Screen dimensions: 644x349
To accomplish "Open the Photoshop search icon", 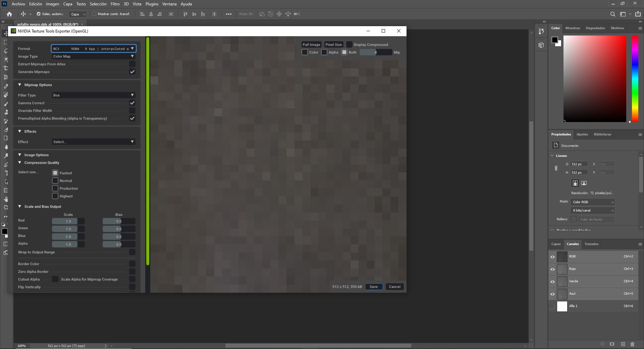I will pos(612,14).
